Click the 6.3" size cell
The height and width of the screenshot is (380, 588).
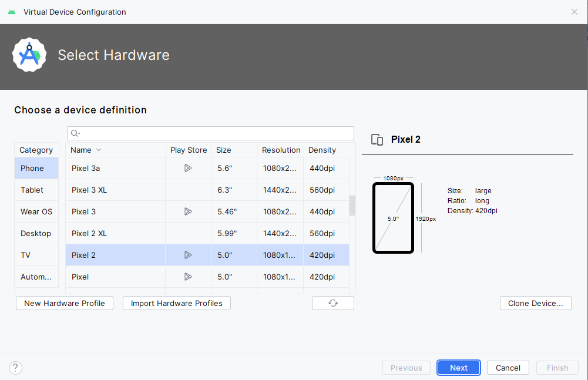[234, 190]
